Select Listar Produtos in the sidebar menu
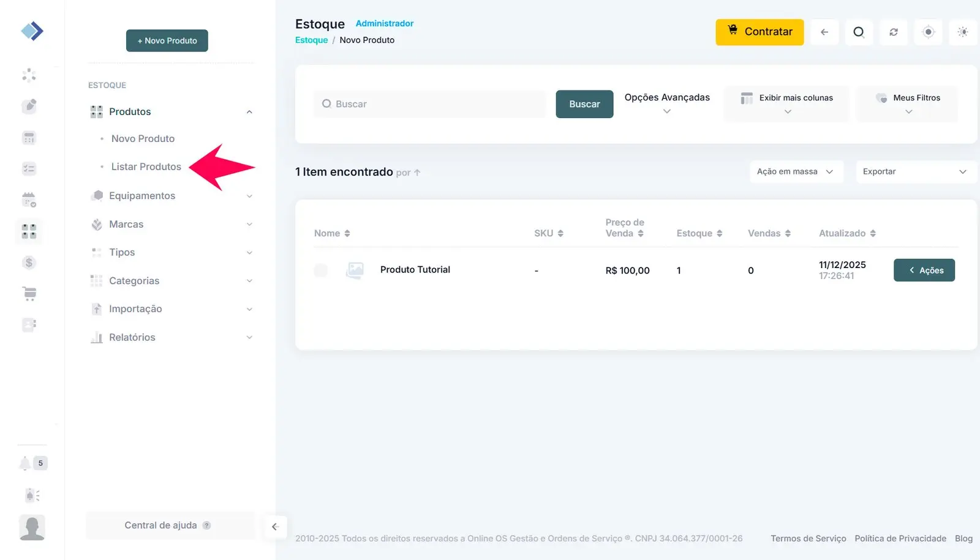The width and height of the screenshot is (980, 560). (x=146, y=166)
